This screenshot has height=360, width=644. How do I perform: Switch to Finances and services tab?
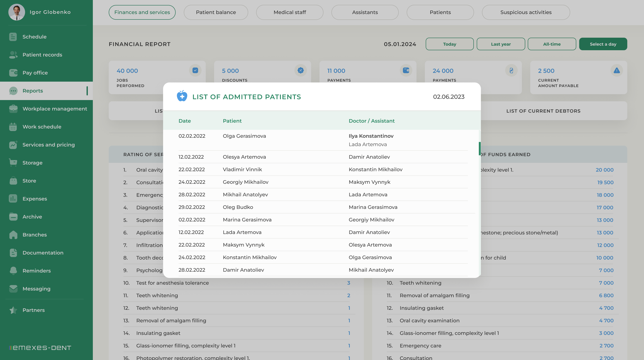[x=142, y=12]
